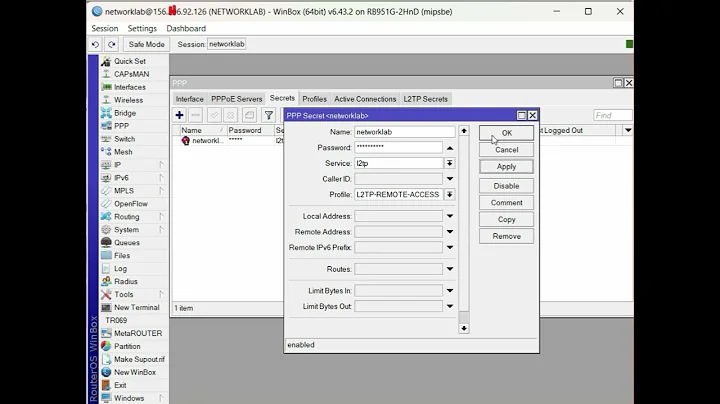The width and height of the screenshot is (720, 404).
Task: Click the Apply button
Action: point(506,167)
